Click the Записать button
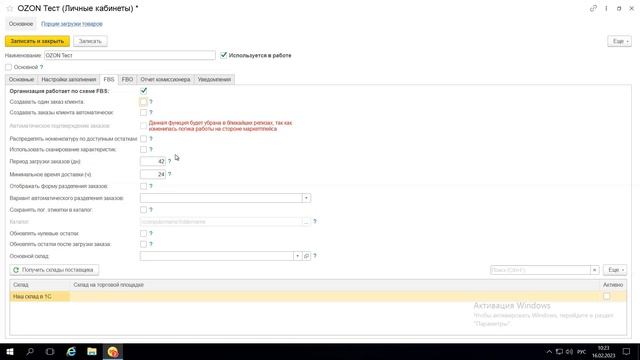 [x=90, y=41]
